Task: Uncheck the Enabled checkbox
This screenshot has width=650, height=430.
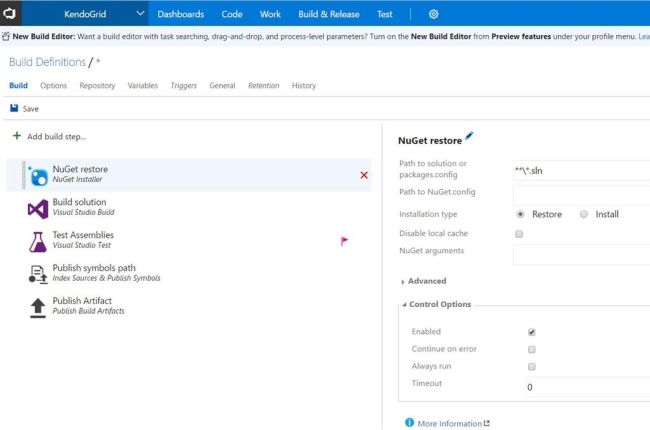Action: pyautogui.click(x=531, y=332)
